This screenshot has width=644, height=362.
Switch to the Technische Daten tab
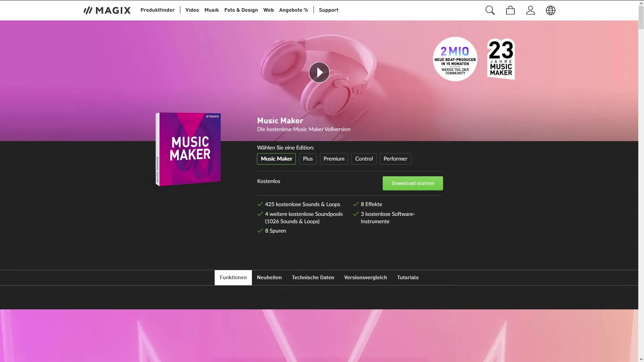313,278
